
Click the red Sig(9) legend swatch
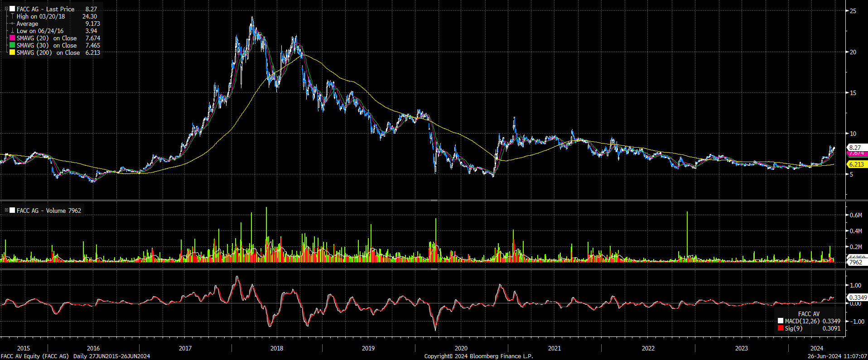tap(781, 328)
